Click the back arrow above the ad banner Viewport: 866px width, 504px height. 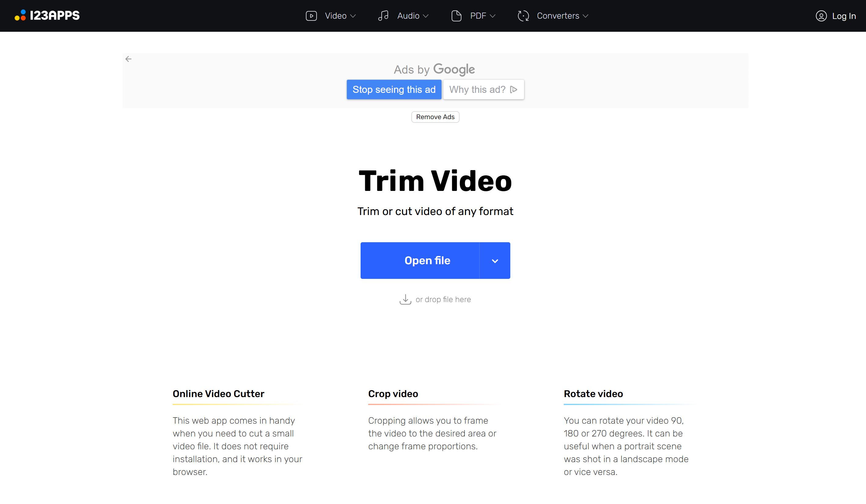[x=129, y=59]
